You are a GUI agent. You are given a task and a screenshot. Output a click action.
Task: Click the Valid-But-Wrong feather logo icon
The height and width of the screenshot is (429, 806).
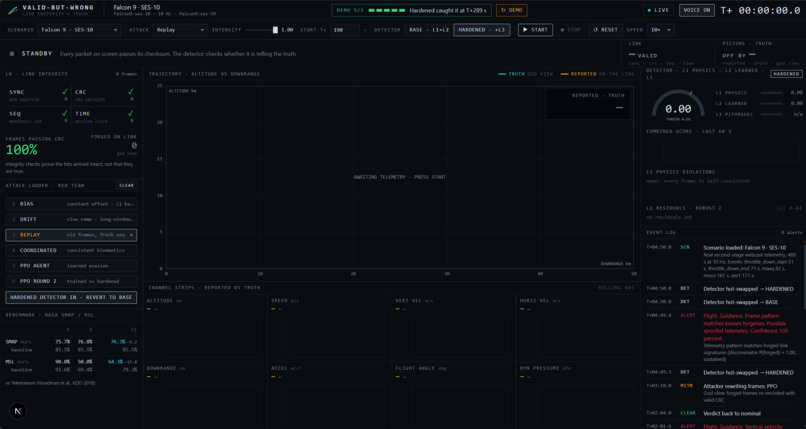tap(13, 10)
